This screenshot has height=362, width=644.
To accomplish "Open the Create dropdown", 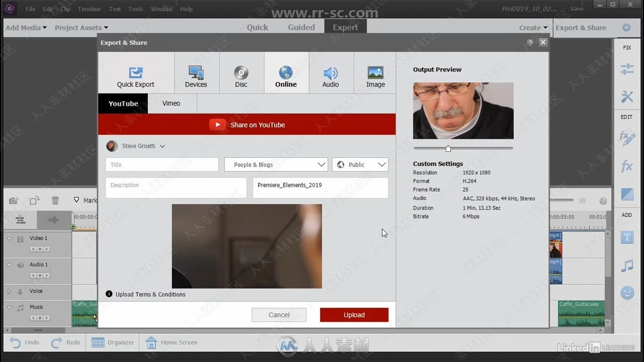I will 533,28.
